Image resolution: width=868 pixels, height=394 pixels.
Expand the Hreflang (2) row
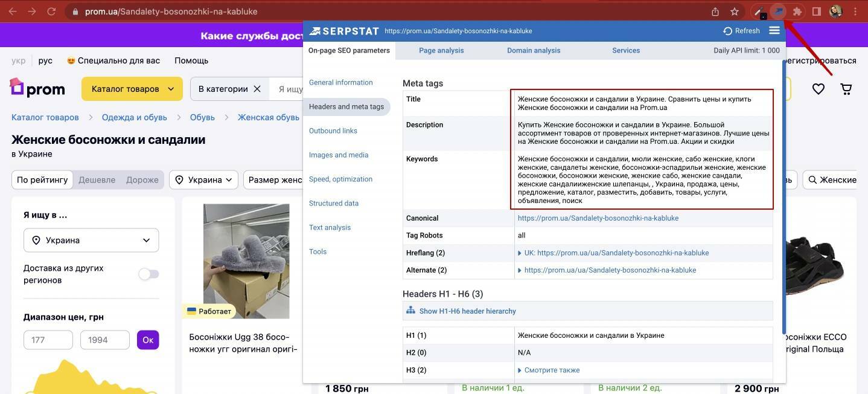pos(520,253)
